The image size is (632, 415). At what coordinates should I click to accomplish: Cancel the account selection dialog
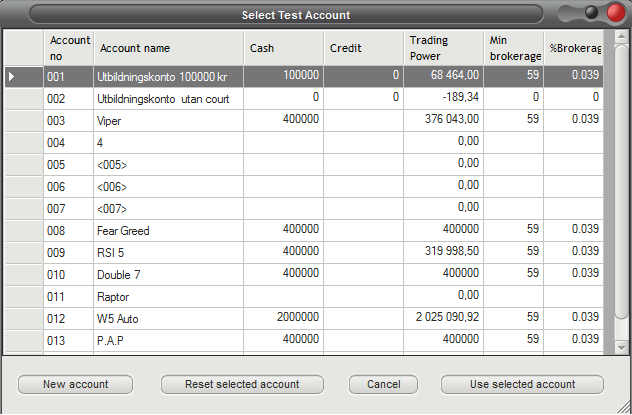383,384
